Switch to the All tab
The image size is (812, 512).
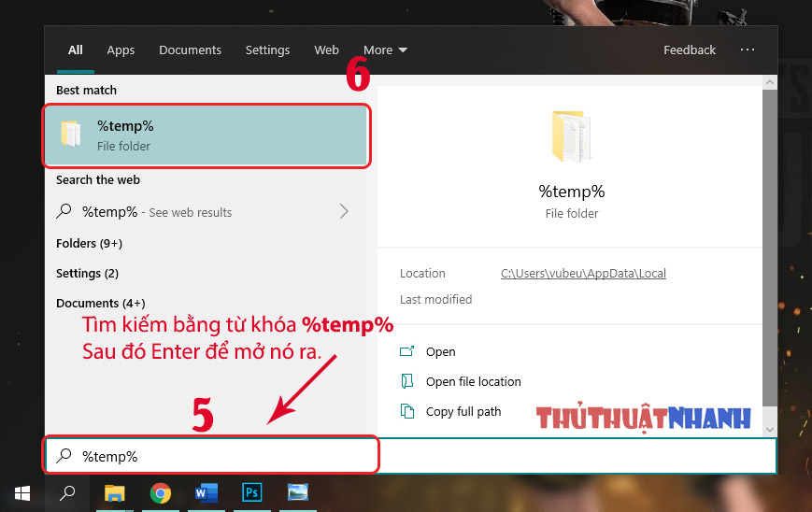75,50
